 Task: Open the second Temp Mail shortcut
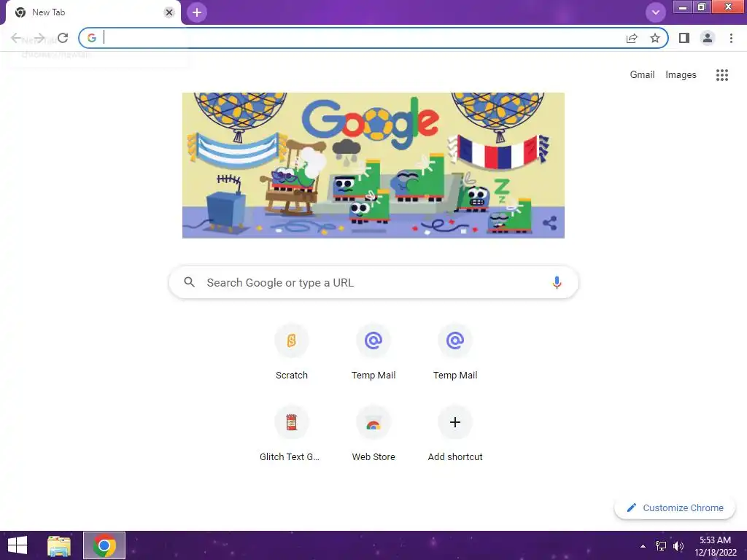(x=455, y=352)
